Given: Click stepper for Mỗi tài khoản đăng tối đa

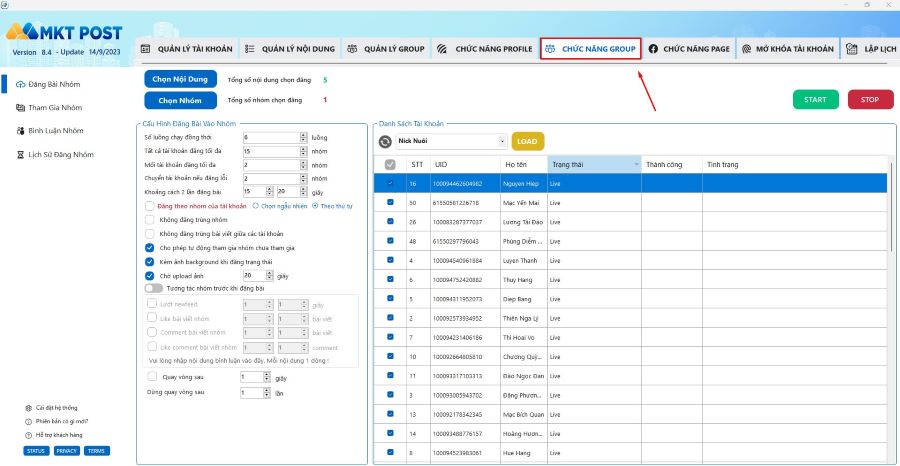Looking at the screenshot, I should [303, 165].
